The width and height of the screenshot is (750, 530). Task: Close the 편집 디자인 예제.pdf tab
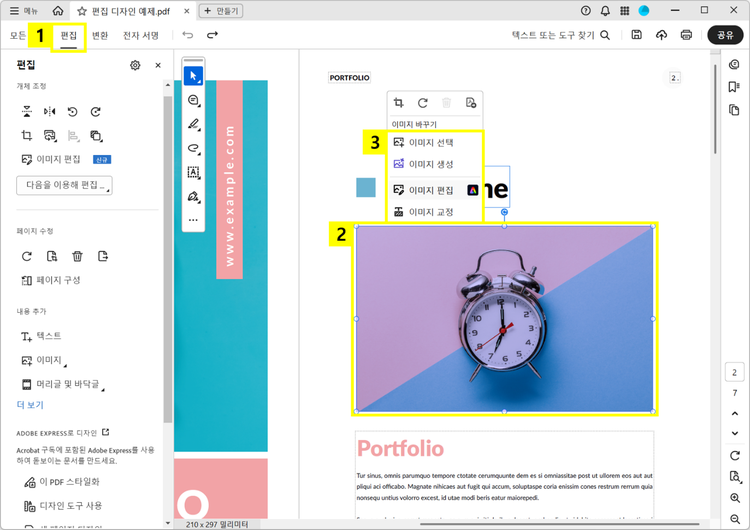coord(187,11)
